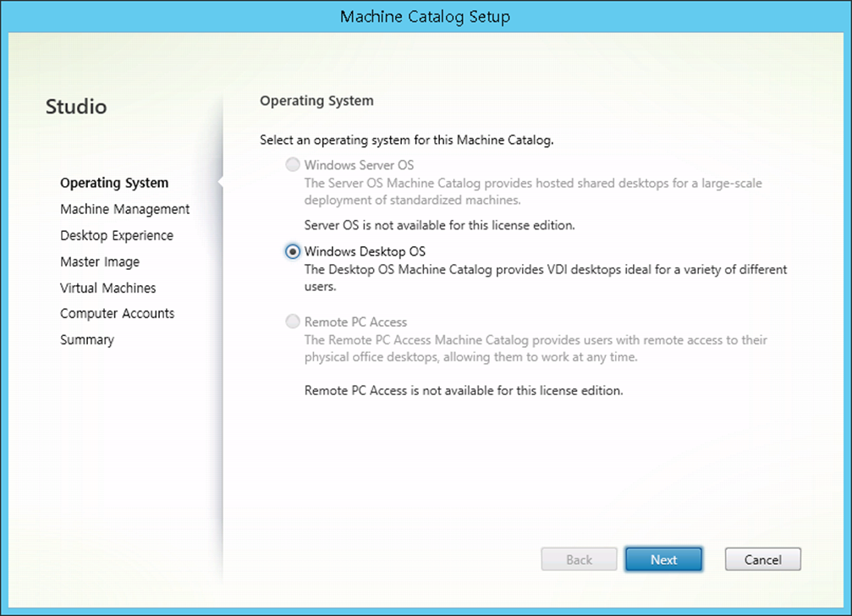The height and width of the screenshot is (616, 852).
Task: Go to the Desktop Experience step
Action: click(x=117, y=235)
